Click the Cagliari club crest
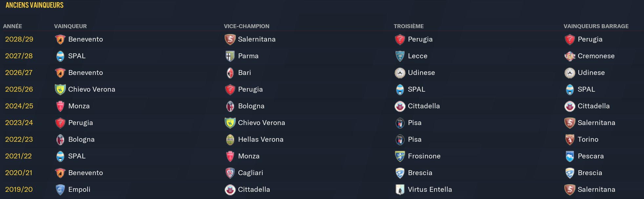The height and width of the screenshot is (199, 644). coord(230,173)
